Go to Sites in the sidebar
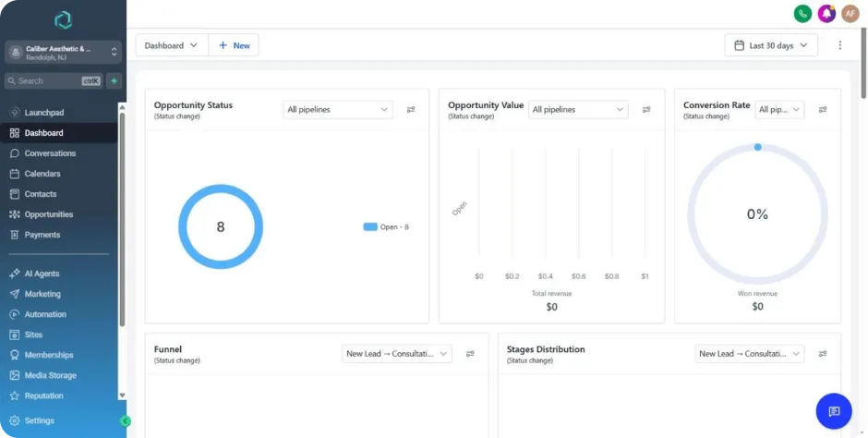Viewport: 868px width, 438px height. tap(60, 335)
